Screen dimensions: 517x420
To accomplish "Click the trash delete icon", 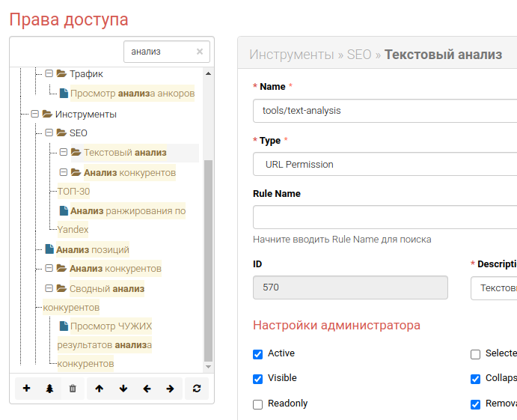I will [x=73, y=389].
